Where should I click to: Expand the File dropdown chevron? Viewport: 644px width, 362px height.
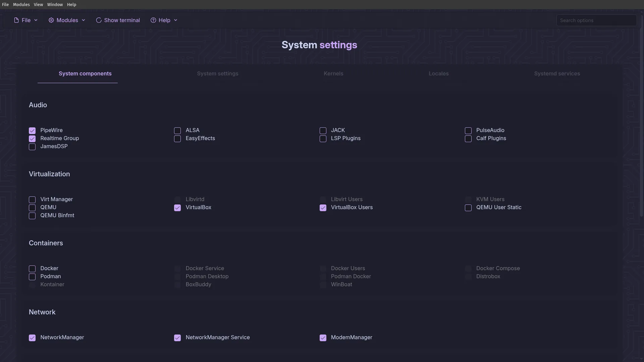pyautogui.click(x=36, y=20)
